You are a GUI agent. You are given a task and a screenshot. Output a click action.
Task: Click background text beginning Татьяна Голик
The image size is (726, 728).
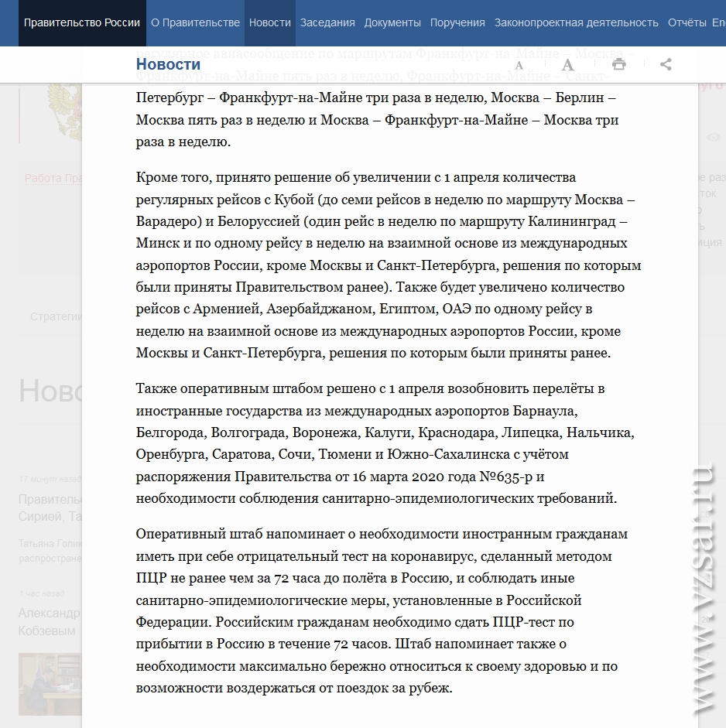pos(50,551)
